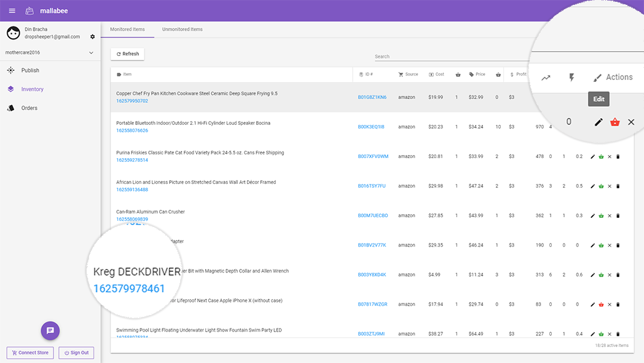
Task: Click the Refresh button
Action: (127, 54)
